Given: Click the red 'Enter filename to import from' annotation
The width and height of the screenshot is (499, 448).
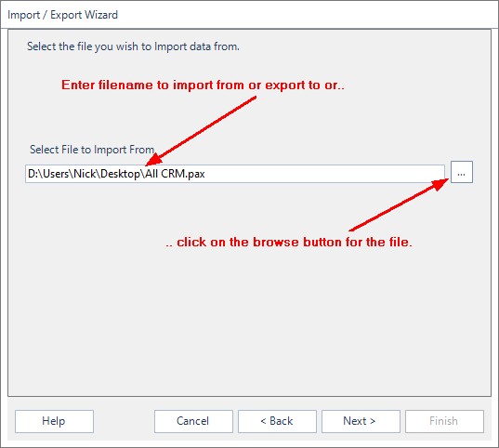Looking at the screenshot, I should click(x=203, y=85).
